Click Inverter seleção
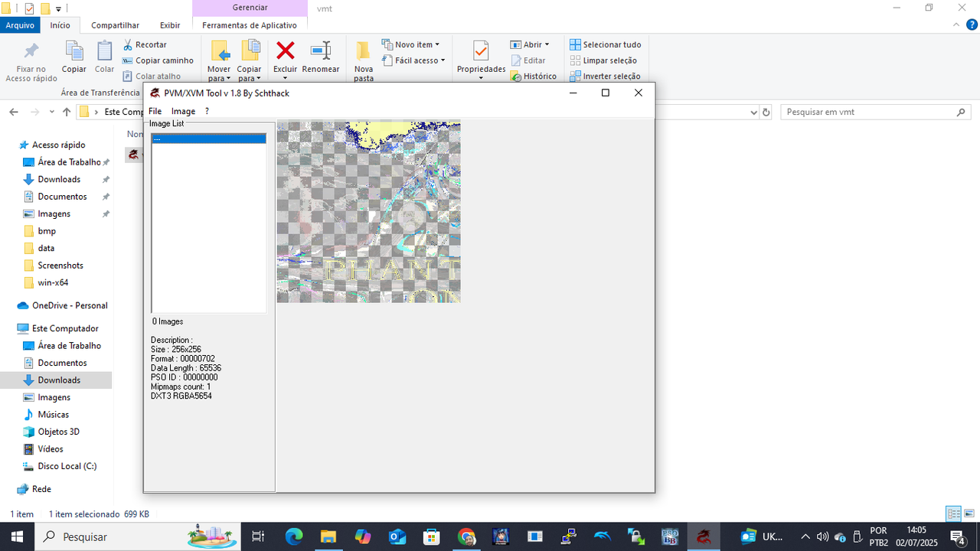 click(605, 76)
